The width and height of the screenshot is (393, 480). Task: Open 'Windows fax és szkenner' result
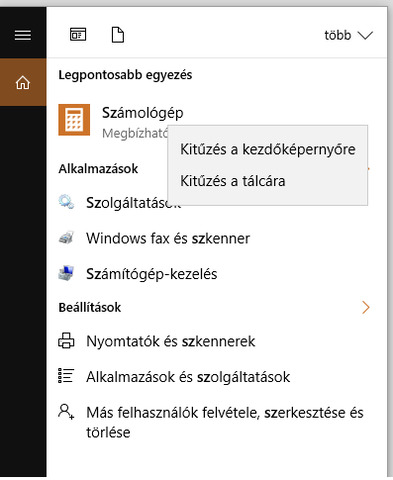coord(168,238)
